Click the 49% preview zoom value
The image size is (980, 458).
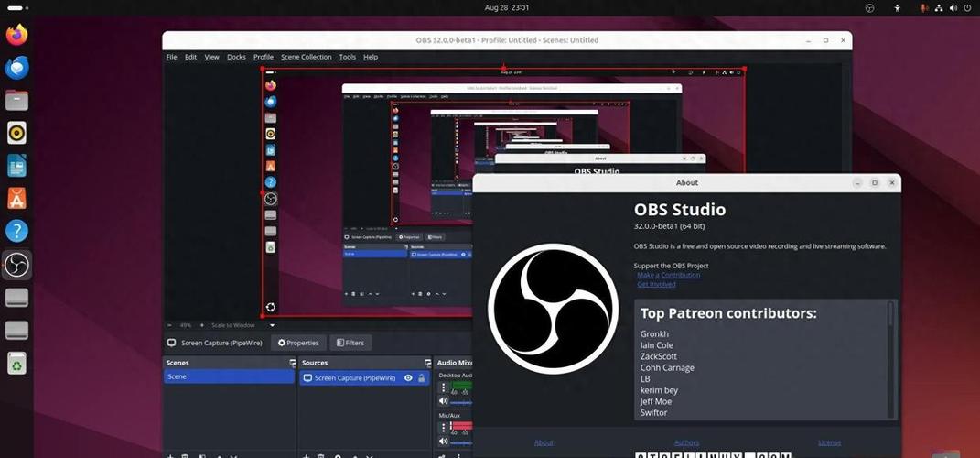coord(186,325)
